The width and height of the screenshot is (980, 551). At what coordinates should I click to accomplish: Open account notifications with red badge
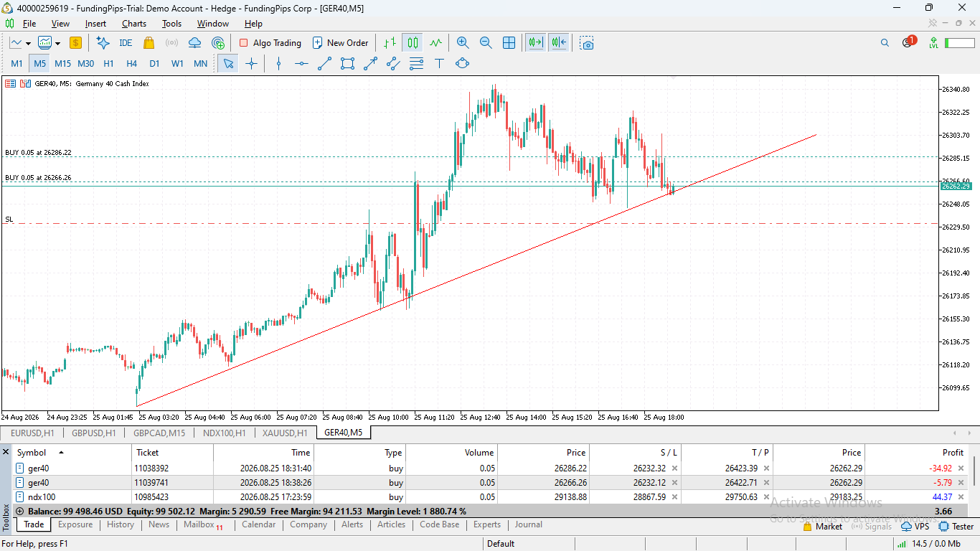click(x=908, y=42)
